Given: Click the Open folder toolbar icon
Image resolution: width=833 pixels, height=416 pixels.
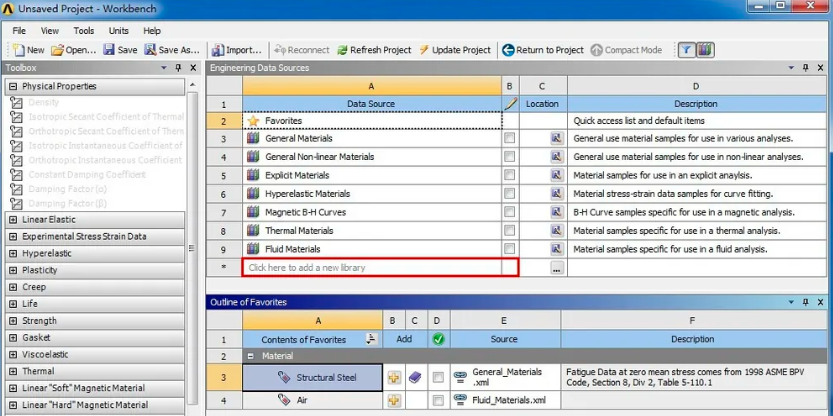Looking at the screenshot, I should click(57, 50).
